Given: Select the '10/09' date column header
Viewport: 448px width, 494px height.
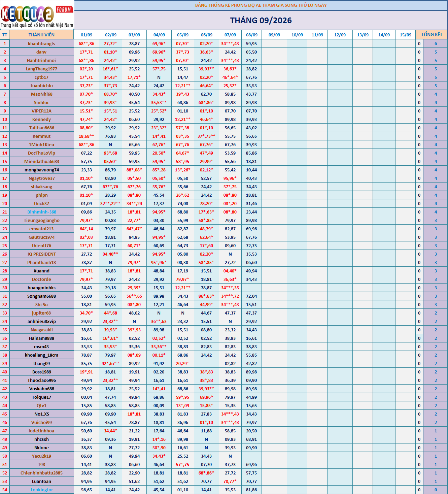Looking at the screenshot, I should pos(297,35).
